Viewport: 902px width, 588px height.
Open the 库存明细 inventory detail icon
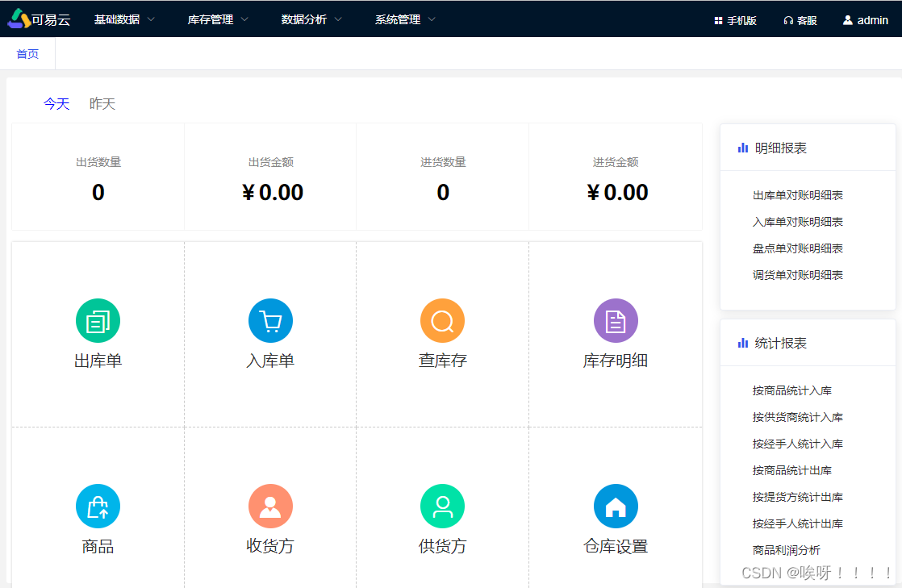(616, 320)
